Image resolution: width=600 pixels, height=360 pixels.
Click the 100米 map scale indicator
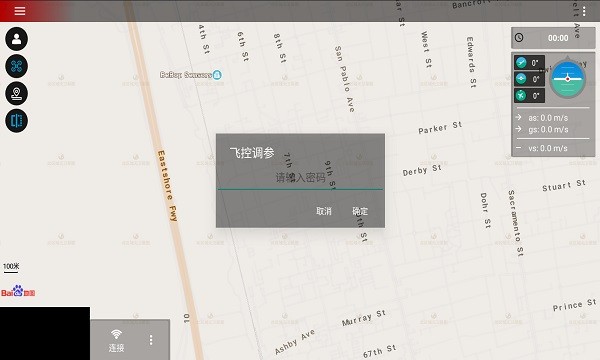point(11,267)
